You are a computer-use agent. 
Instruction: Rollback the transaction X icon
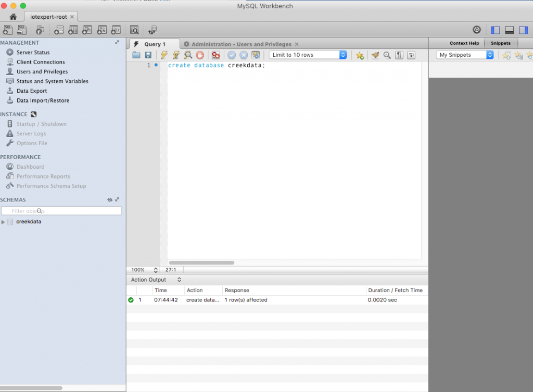[x=244, y=55]
